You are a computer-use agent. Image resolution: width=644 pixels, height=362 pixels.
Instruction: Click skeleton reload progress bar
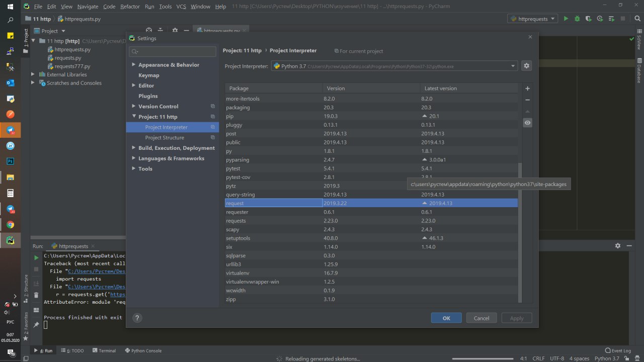tap(481, 358)
